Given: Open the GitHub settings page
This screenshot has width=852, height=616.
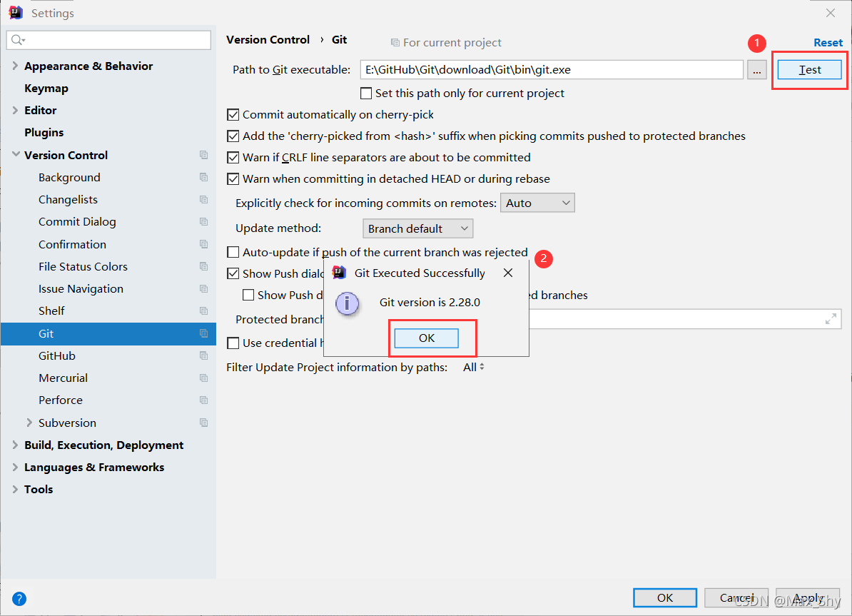Looking at the screenshot, I should coord(57,355).
